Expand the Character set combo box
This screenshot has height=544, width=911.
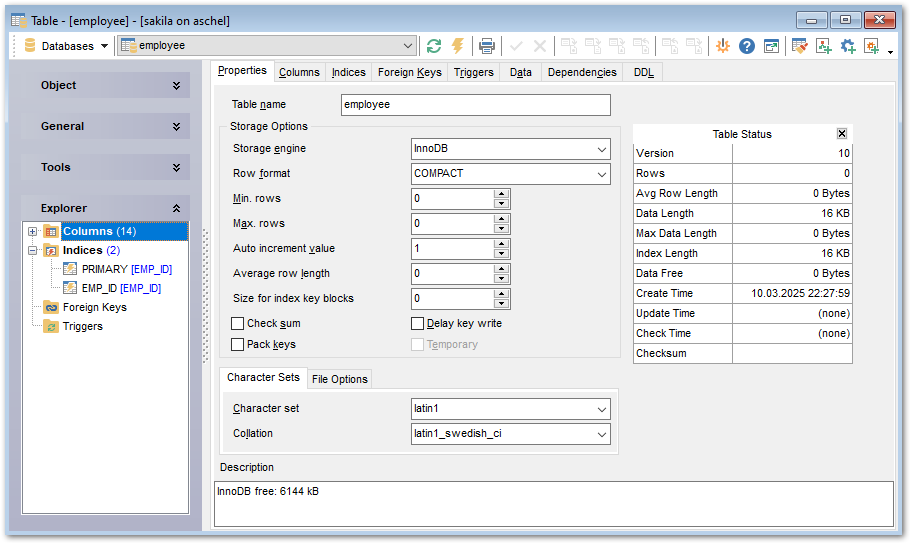[x=601, y=409]
